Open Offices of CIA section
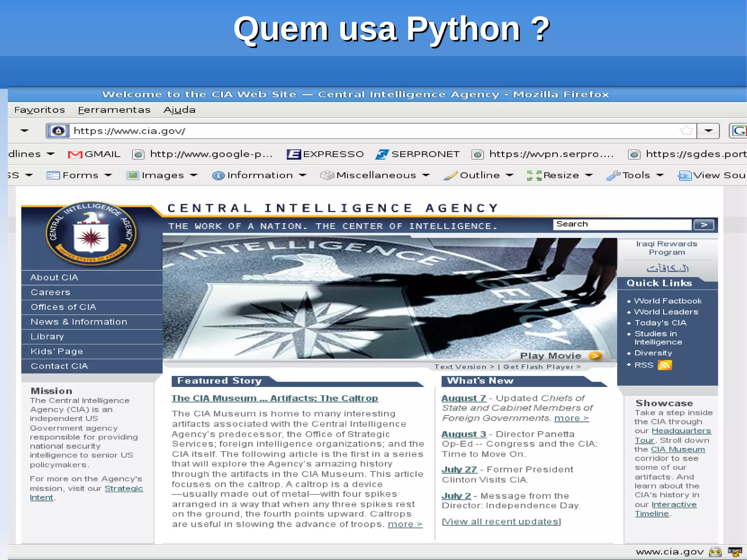Screen dimensions: 747x560 (x=92, y=307)
